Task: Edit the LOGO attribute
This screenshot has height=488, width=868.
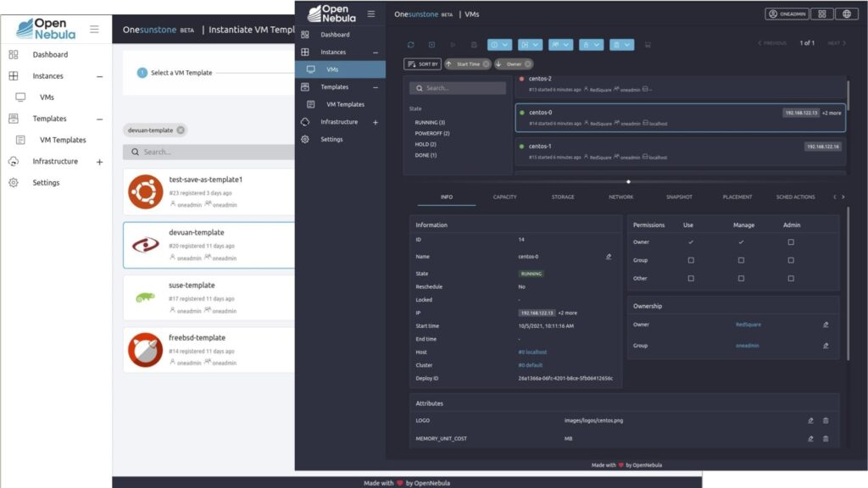Action: (810, 420)
